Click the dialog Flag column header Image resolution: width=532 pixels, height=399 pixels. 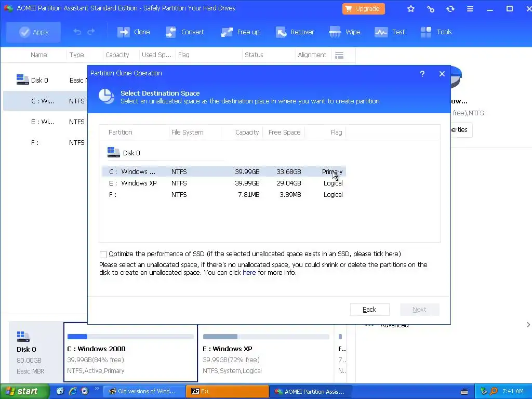[336, 132]
